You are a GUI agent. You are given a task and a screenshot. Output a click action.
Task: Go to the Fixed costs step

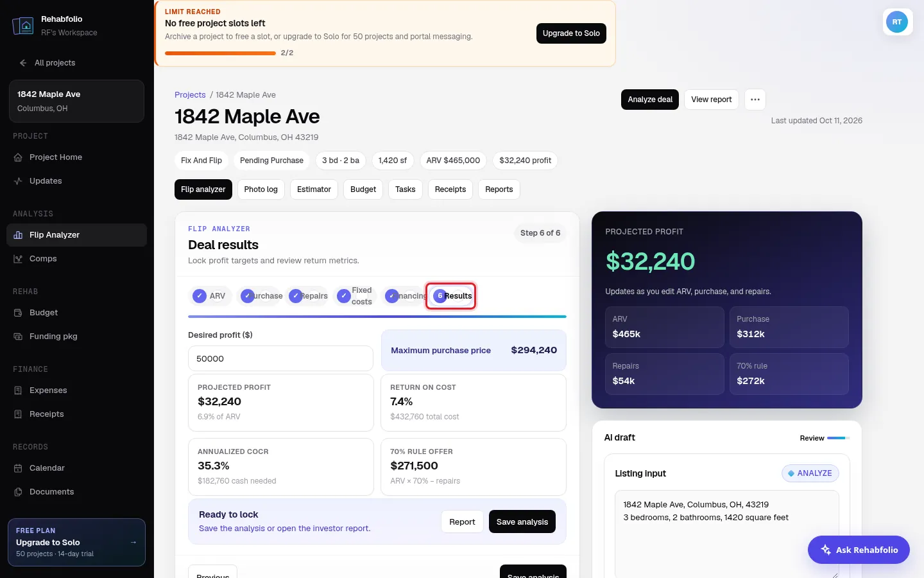[x=355, y=296]
